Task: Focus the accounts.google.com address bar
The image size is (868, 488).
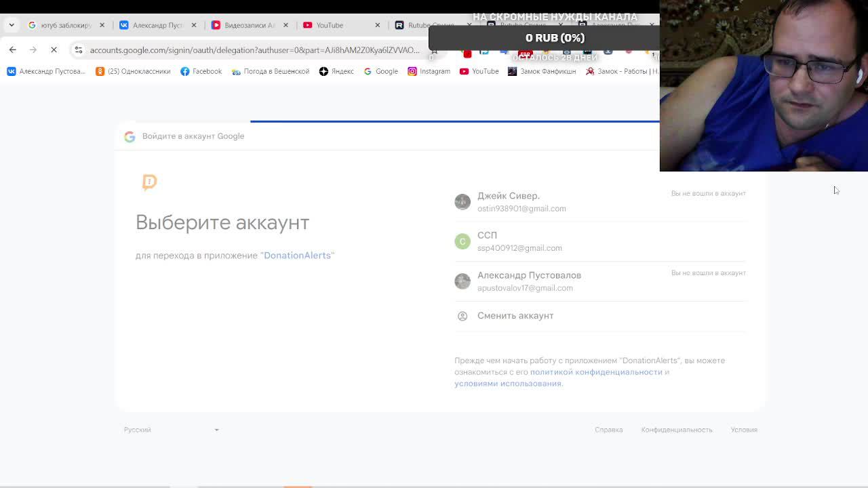Action: pos(254,50)
